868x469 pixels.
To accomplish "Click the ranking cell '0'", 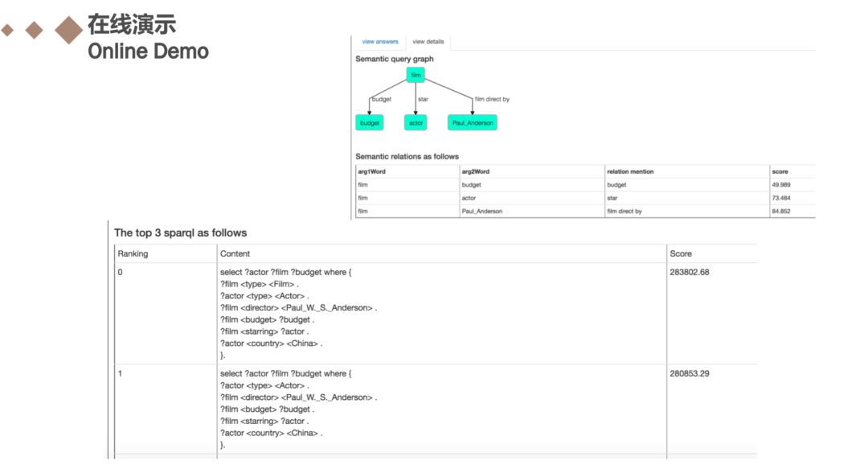I will (120, 272).
